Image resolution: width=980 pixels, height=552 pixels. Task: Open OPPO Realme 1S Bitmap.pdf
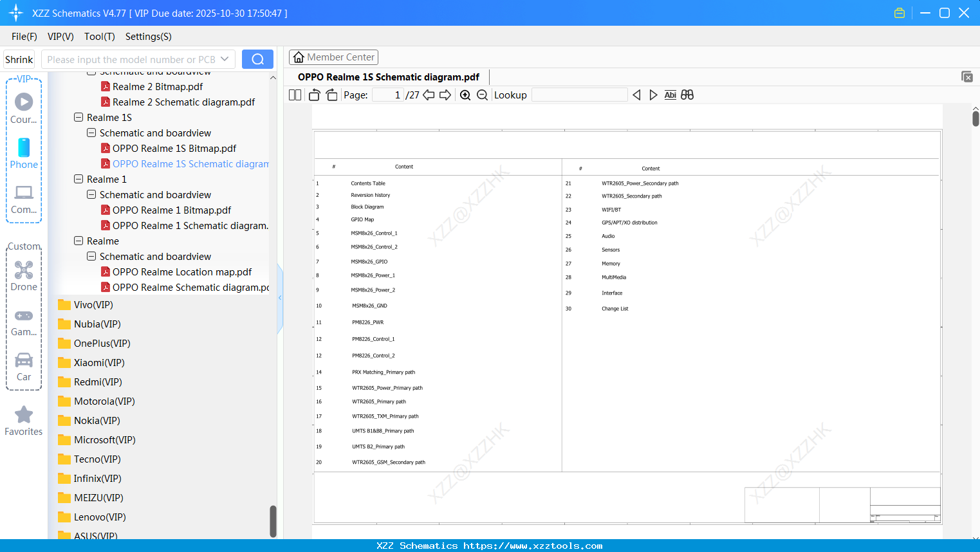tap(174, 149)
